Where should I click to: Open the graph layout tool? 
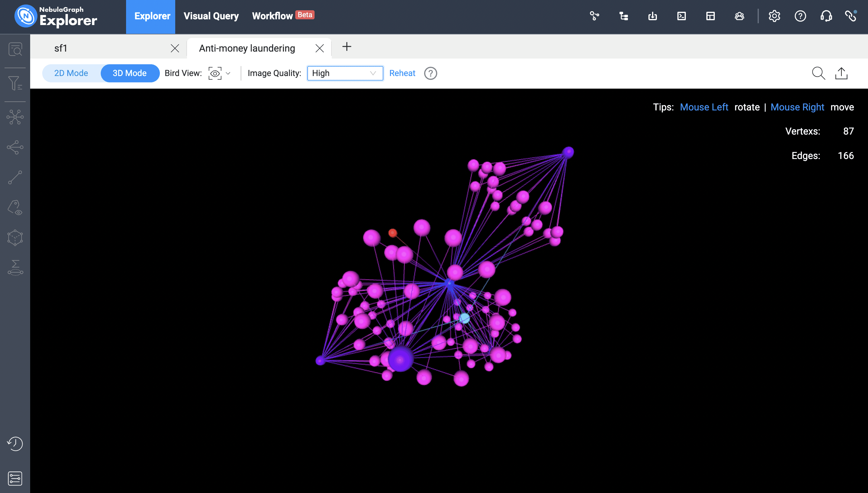click(15, 117)
